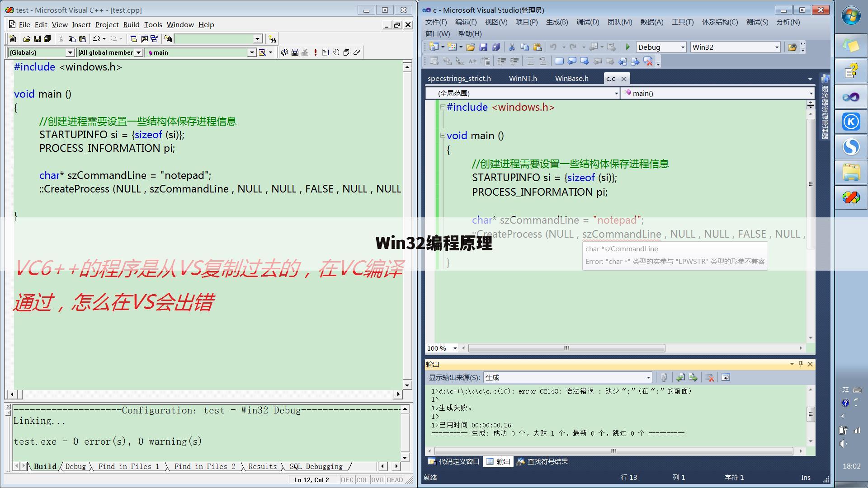The image size is (868, 488).
Task: Open the 100 % zoom dropdown
Action: pos(442,348)
